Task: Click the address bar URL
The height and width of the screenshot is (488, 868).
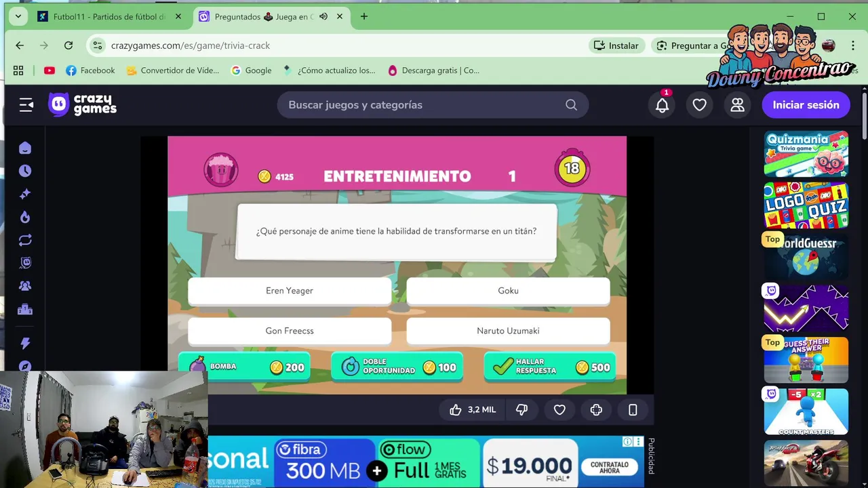Action: click(x=191, y=45)
